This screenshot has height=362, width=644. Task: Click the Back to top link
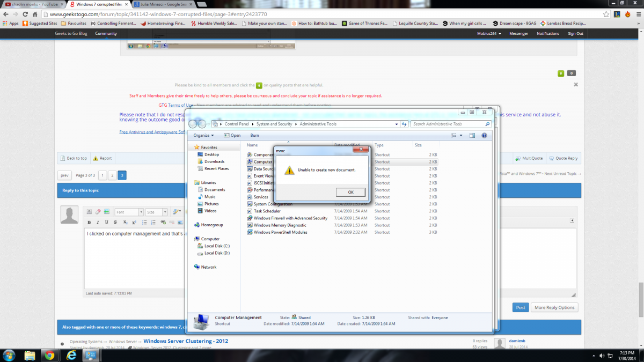tap(74, 158)
